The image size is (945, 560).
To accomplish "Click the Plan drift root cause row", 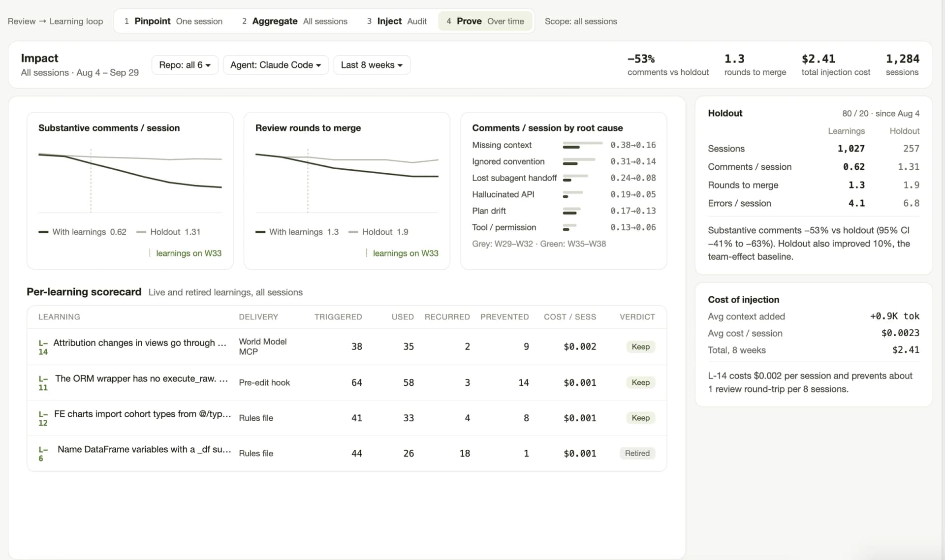I will (x=564, y=211).
